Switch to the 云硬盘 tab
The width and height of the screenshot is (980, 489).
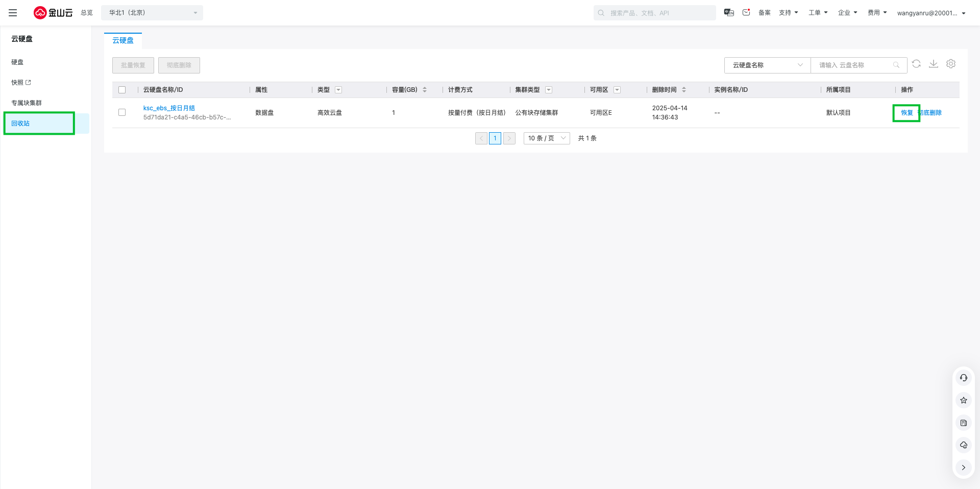(x=123, y=40)
